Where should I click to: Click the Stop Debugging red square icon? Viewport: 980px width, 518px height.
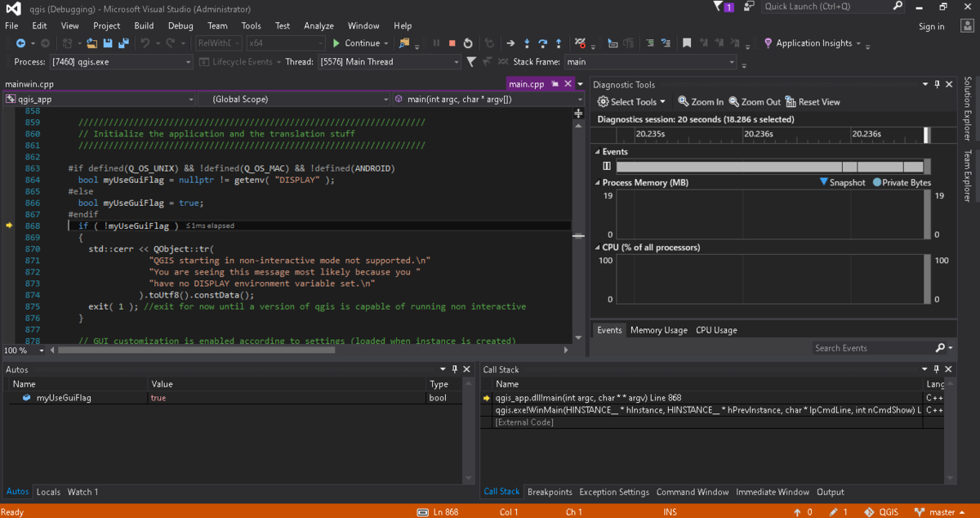point(452,43)
